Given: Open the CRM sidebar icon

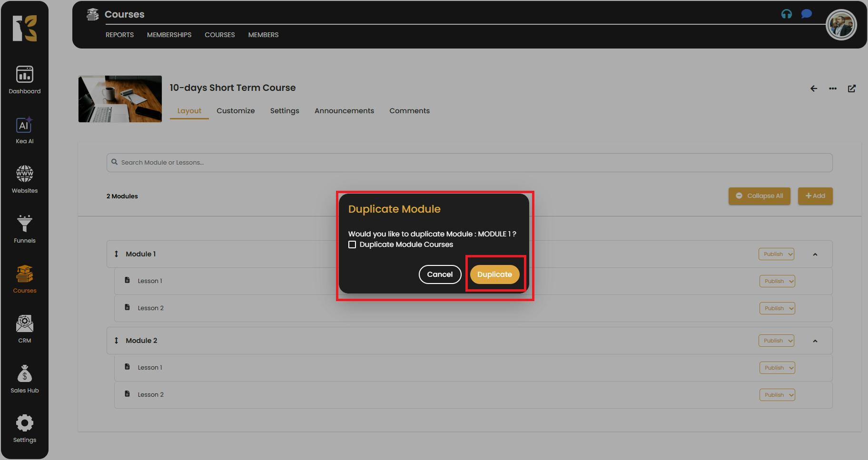Looking at the screenshot, I should click(x=24, y=329).
